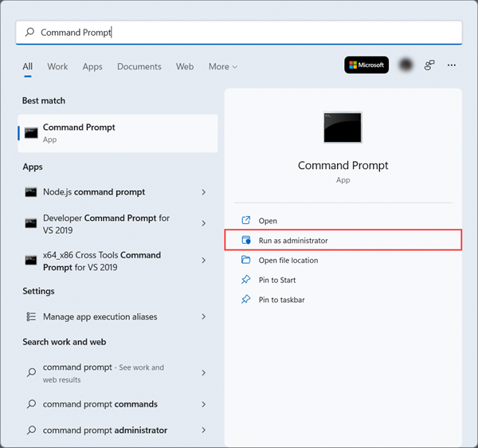Screen dimensions: 478x448
Task: Click the search input field
Action: 239,33
